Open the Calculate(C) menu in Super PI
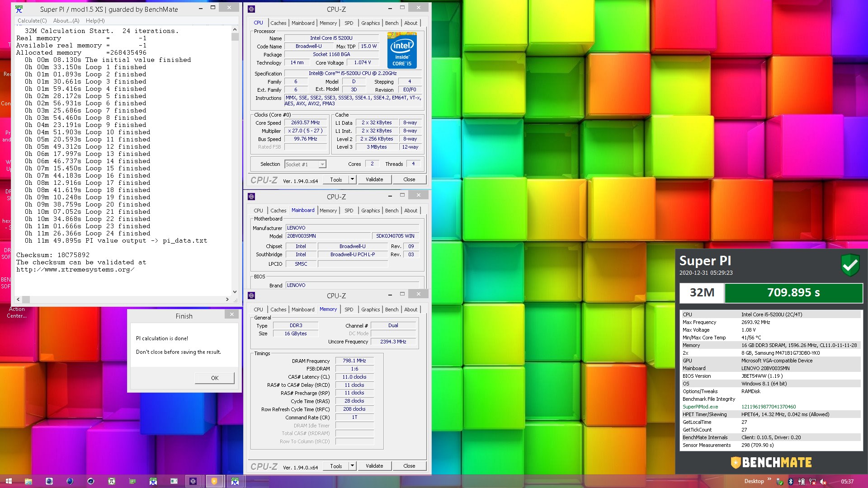The image size is (868, 488). pyautogui.click(x=32, y=21)
